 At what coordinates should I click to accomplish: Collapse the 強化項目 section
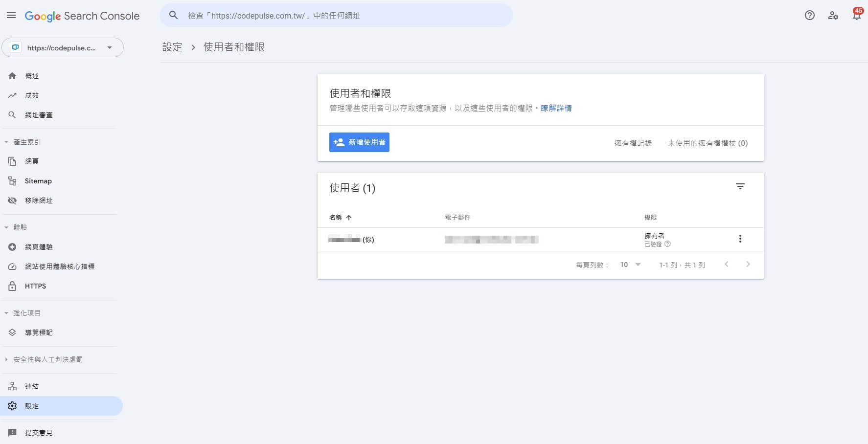pos(6,313)
